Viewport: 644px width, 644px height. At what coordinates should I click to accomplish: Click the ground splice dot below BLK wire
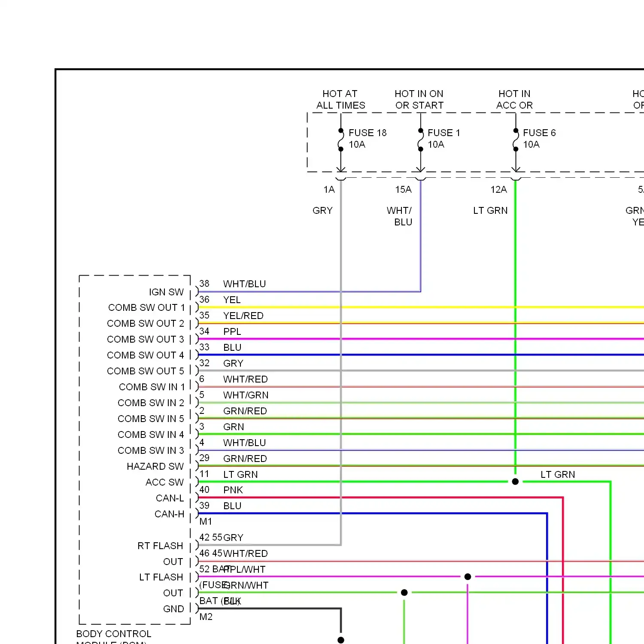tap(341, 640)
